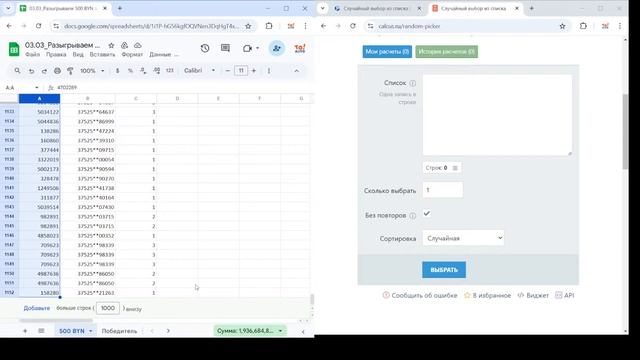Click into the Список text area
The height and width of the screenshot is (360, 640).
pyautogui.click(x=497, y=115)
